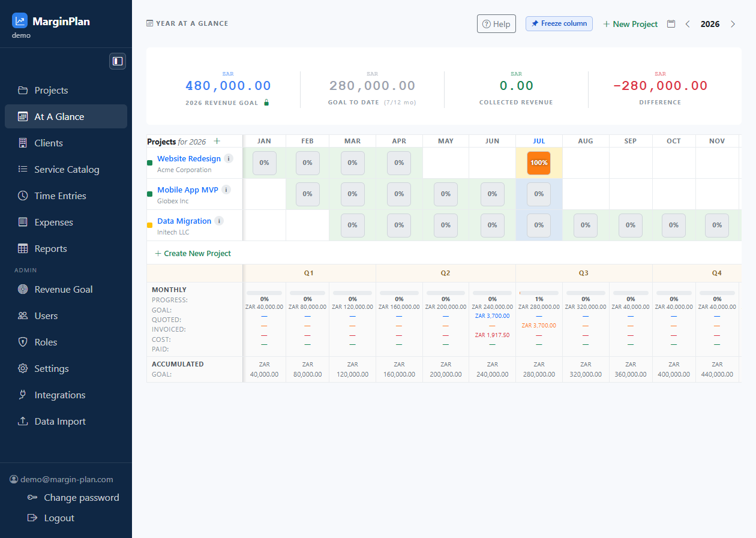Go to Clients page
Screen dimensions: 756x538
click(66, 143)
